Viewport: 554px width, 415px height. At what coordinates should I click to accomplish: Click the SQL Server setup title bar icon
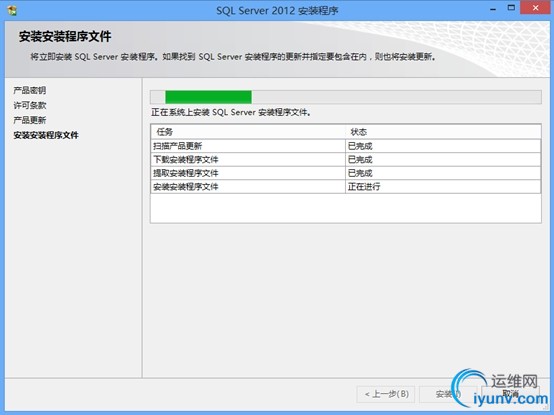[12, 10]
